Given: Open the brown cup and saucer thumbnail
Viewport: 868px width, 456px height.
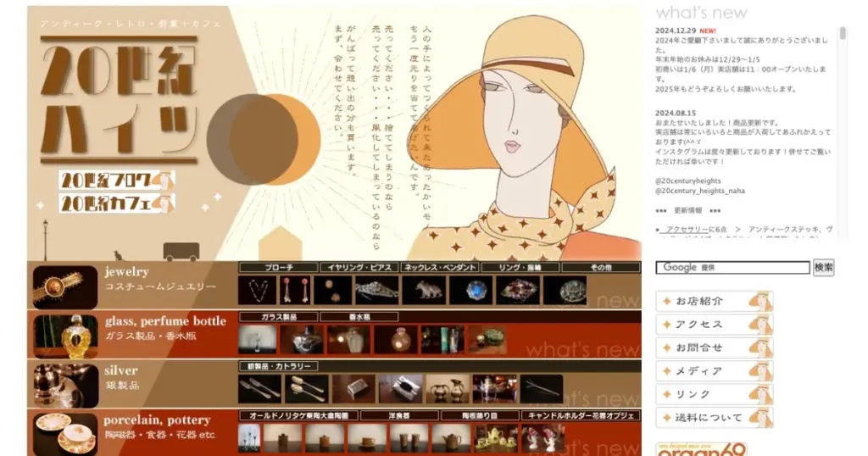Looking at the screenshot, I should click(x=368, y=438).
